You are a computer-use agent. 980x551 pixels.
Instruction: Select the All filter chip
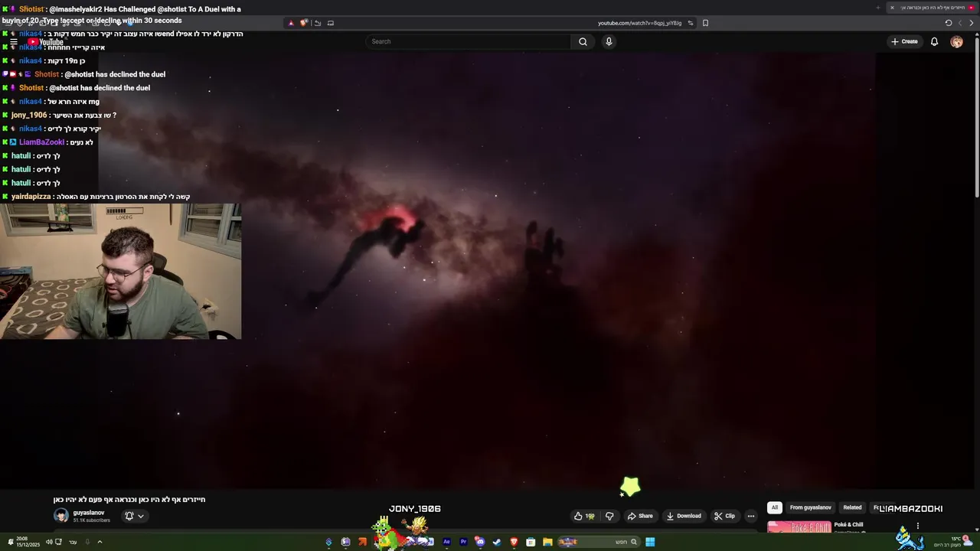coord(774,507)
